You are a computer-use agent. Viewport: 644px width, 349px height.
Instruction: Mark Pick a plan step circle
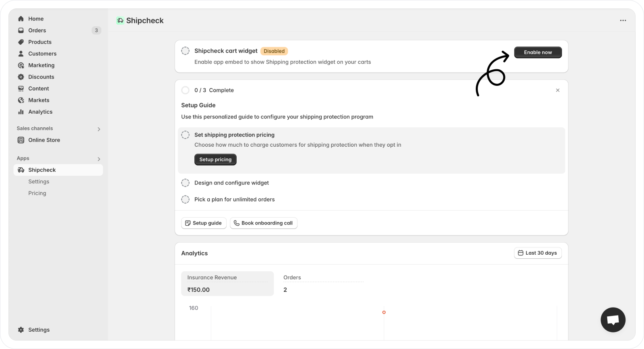pos(185,199)
